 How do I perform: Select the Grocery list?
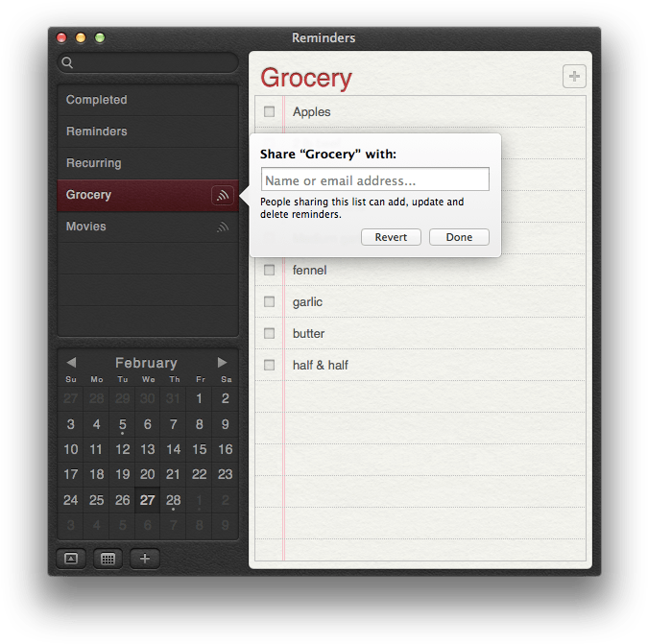coord(148,195)
